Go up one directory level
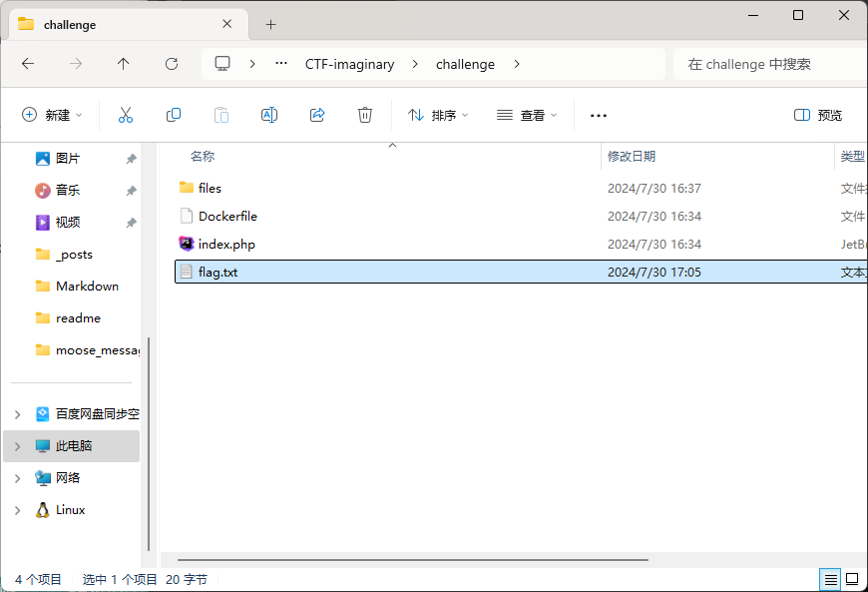This screenshot has height=592, width=868. 124,64
